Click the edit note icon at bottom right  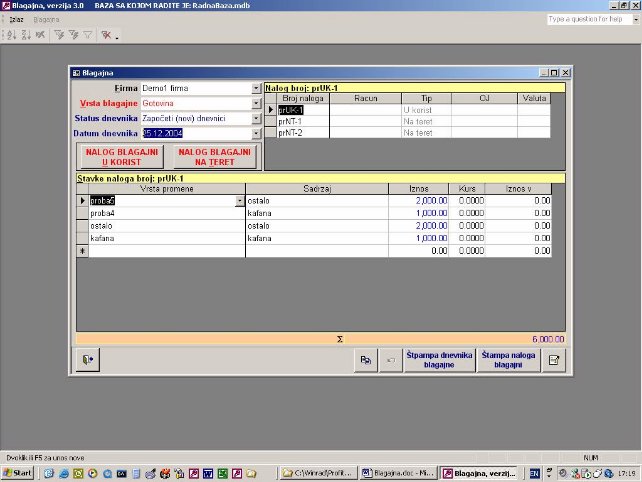click(554, 361)
